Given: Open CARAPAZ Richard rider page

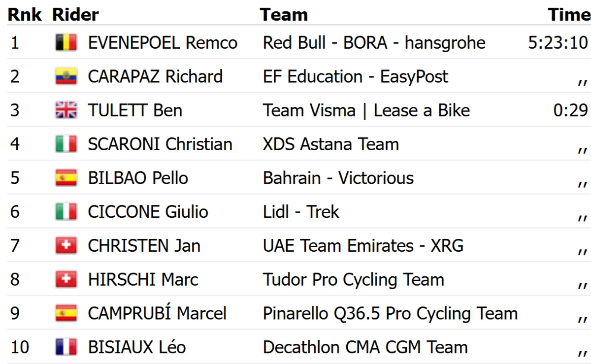Looking at the screenshot, I should pyautogui.click(x=155, y=77).
